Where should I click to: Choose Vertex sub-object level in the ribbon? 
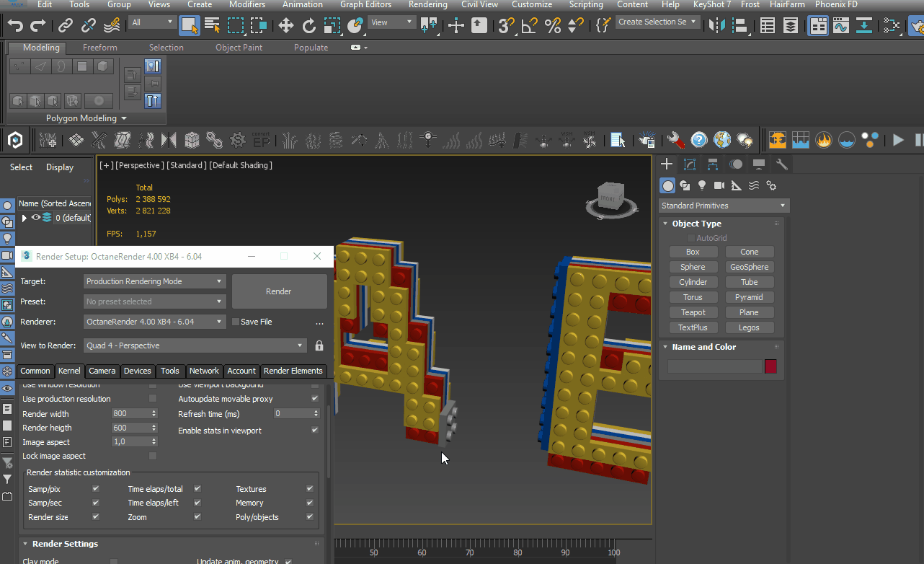tap(20, 66)
